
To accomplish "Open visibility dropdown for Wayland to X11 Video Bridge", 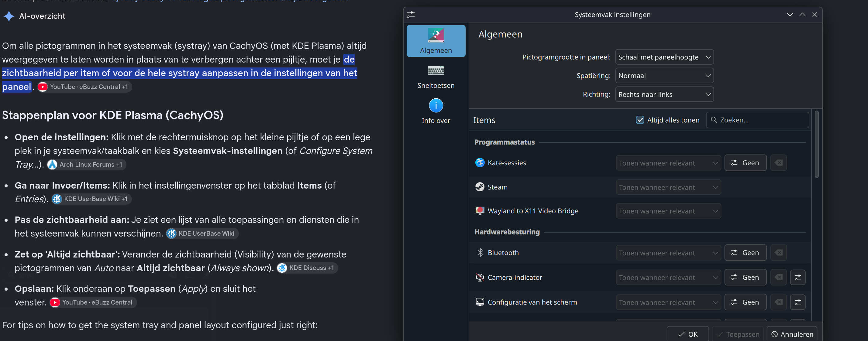I will point(668,211).
